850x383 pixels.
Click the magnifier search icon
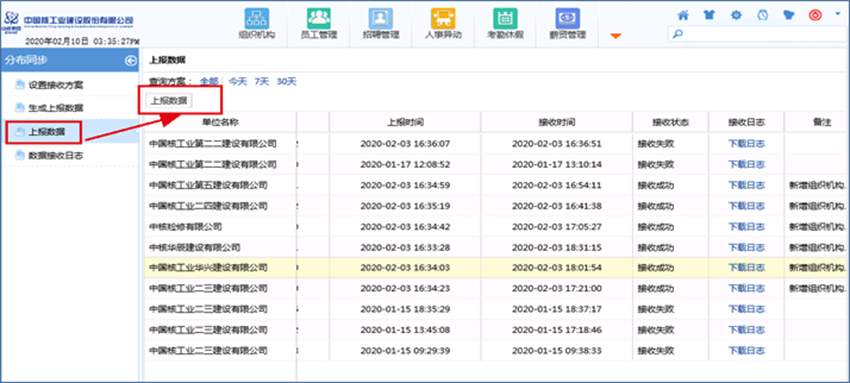[x=677, y=34]
